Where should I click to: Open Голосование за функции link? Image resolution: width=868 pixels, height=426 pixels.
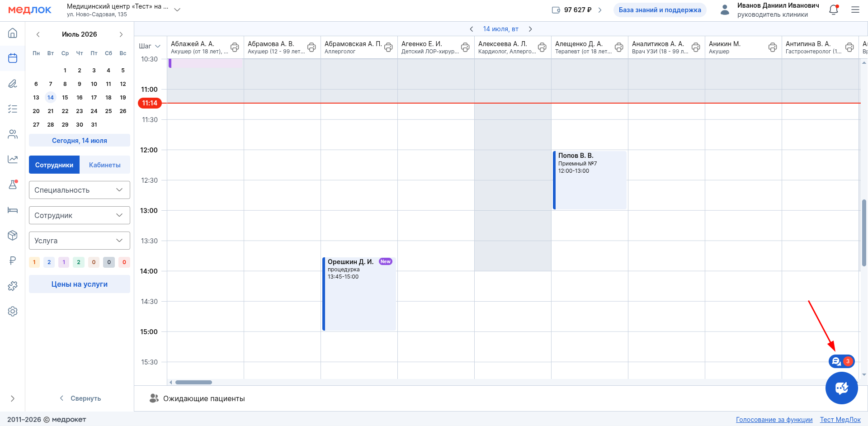(x=774, y=420)
